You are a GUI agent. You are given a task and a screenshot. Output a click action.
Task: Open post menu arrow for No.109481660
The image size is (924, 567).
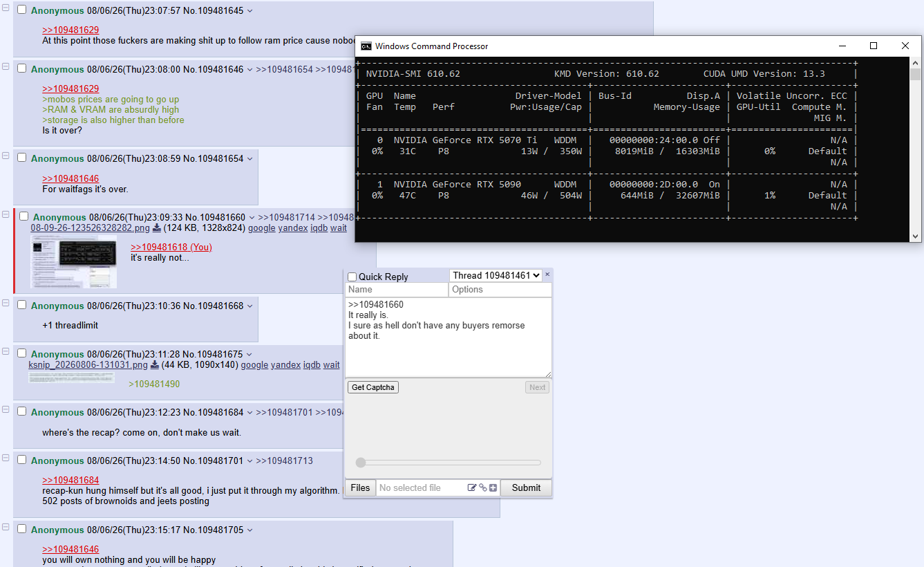tap(252, 217)
